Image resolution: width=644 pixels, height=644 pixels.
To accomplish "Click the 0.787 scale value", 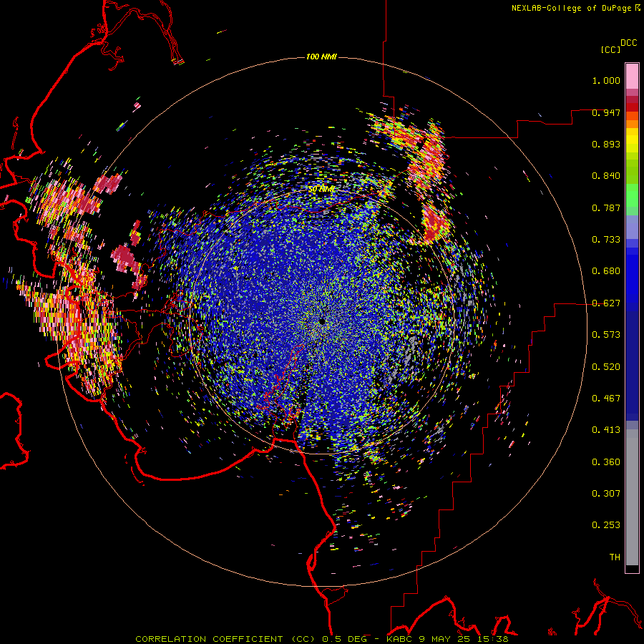I will tap(606, 208).
